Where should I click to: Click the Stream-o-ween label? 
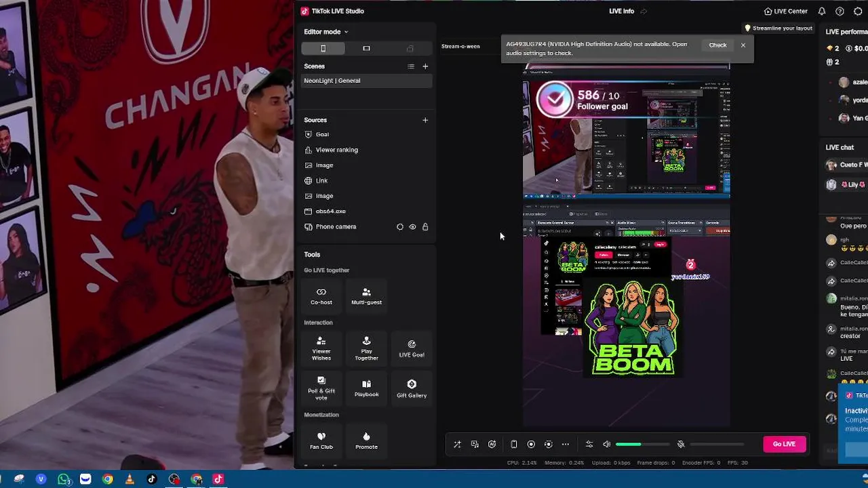460,47
